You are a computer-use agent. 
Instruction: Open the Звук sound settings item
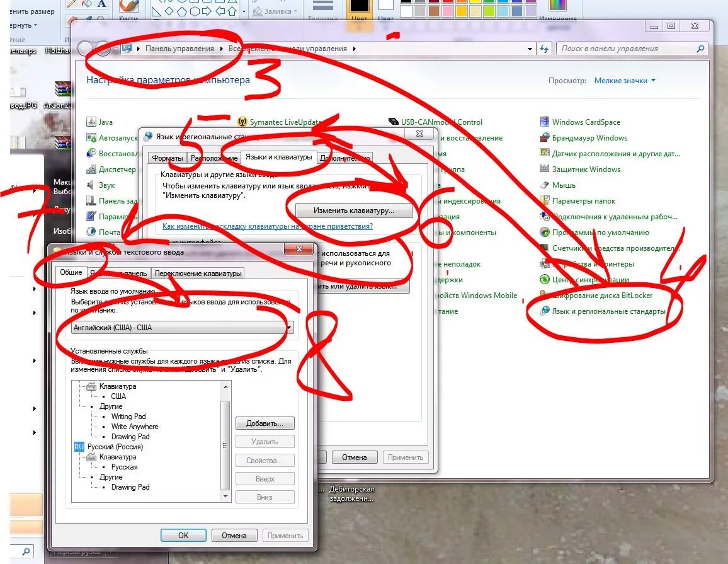pos(101,185)
